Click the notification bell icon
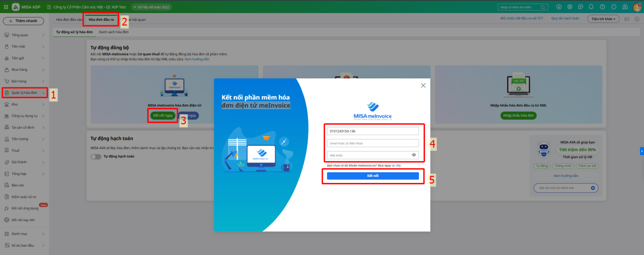Screen dimensions: 644x255 pyautogui.click(x=591, y=7)
